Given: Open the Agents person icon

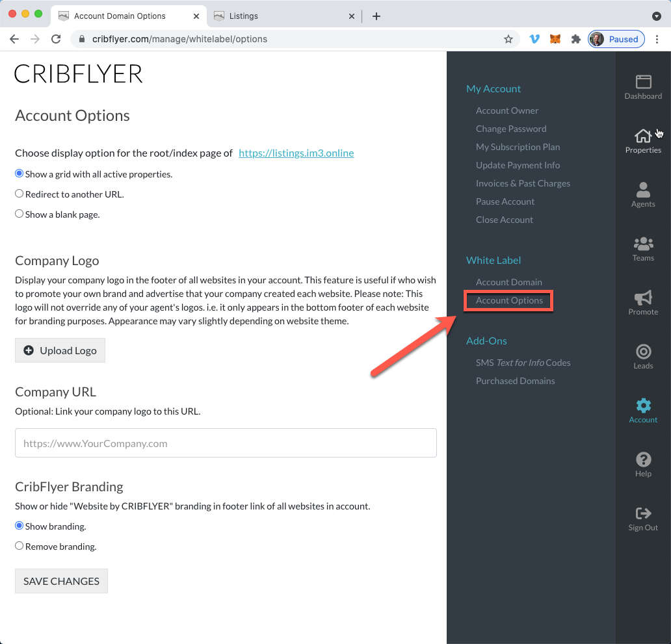Looking at the screenshot, I should pyautogui.click(x=643, y=190).
